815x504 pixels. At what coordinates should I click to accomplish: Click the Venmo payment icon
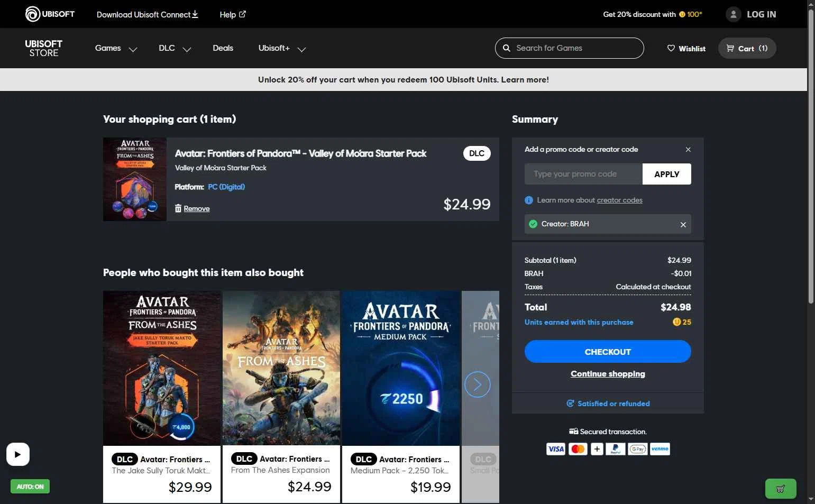coord(660,449)
